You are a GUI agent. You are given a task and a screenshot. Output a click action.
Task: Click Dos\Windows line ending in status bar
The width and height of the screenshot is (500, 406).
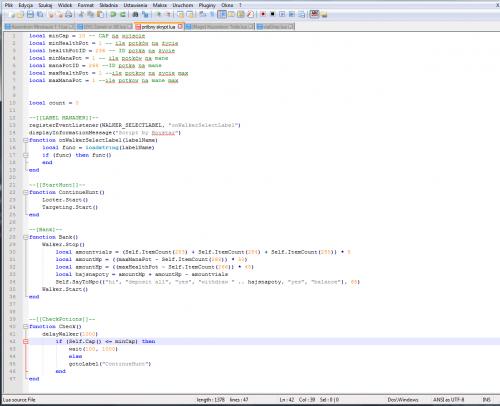point(403,399)
